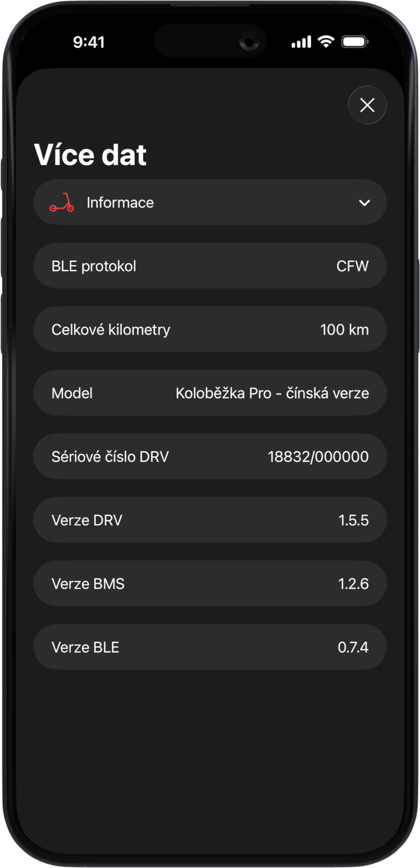Viewport: 420px width, 868px height.
Task: Select the Celkové kilometry row
Action: (210, 330)
